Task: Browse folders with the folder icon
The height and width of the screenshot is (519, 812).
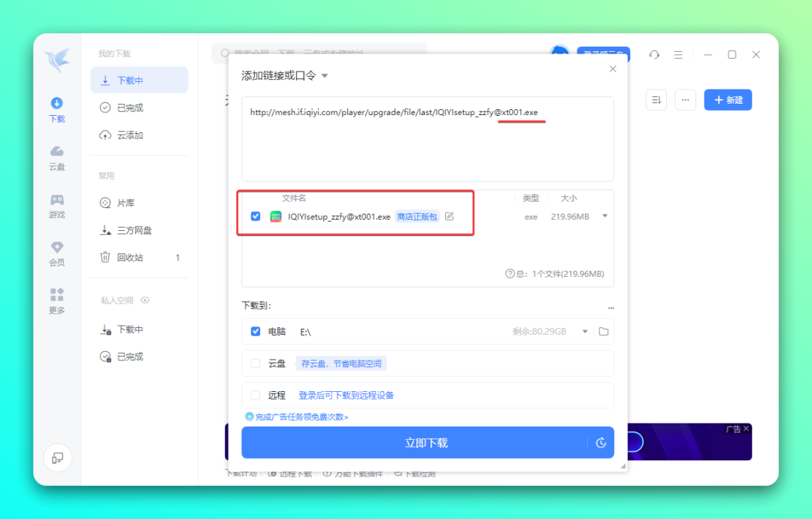Action: tap(603, 332)
